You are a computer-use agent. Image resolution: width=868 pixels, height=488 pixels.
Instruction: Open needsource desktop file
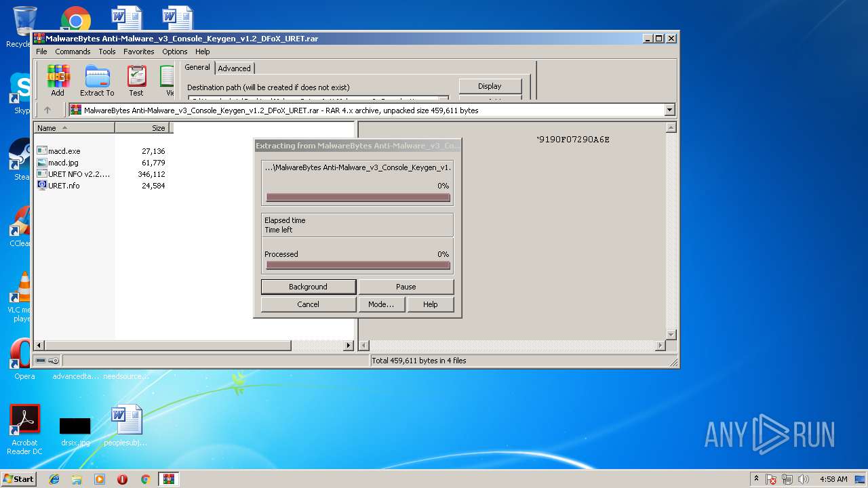coord(126,376)
